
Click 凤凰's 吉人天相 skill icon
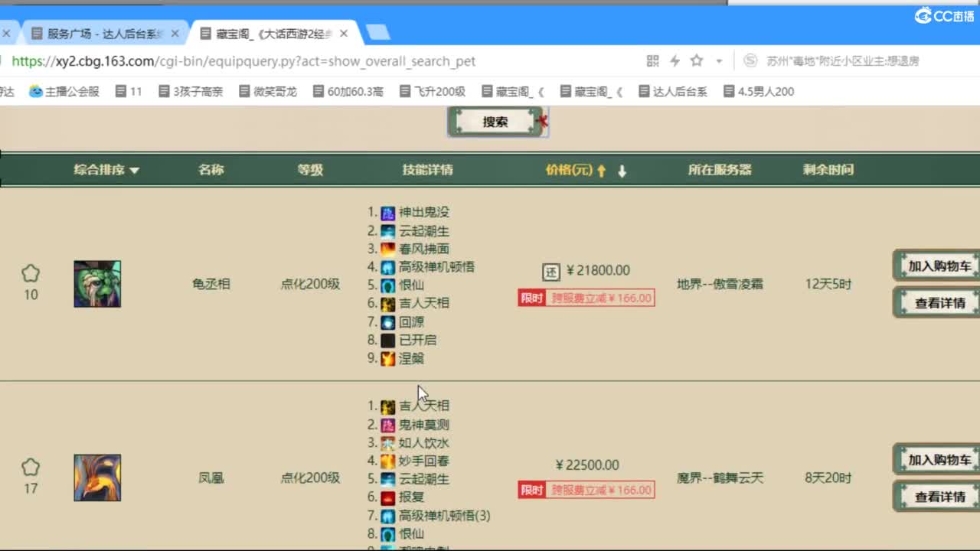click(388, 406)
